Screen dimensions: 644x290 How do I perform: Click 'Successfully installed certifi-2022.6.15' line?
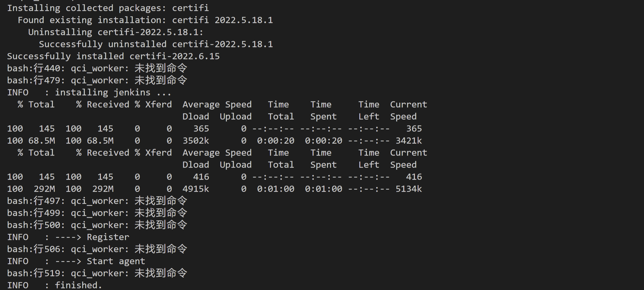pyautogui.click(x=113, y=56)
